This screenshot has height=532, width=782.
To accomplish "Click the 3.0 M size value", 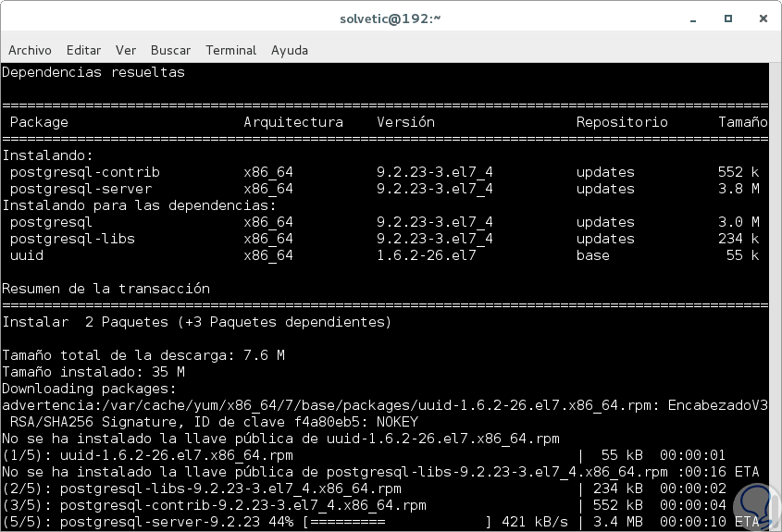I will pyautogui.click(x=739, y=222).
